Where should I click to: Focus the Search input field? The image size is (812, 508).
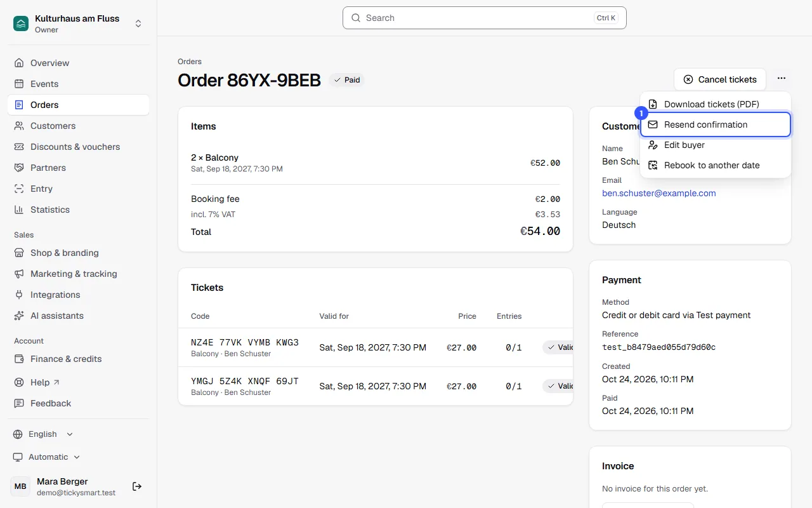pos(485,18)
